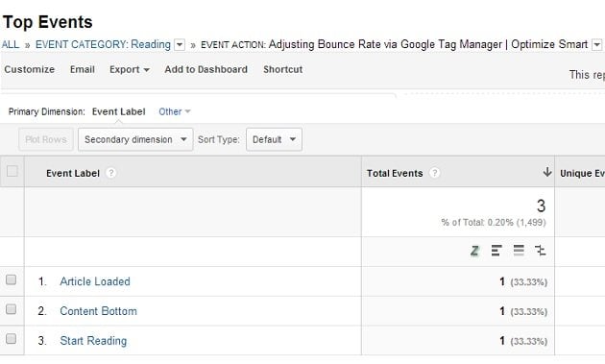Check the Article Loaded row checkbox
Viewport: 605px width, 364px height.
12,279
